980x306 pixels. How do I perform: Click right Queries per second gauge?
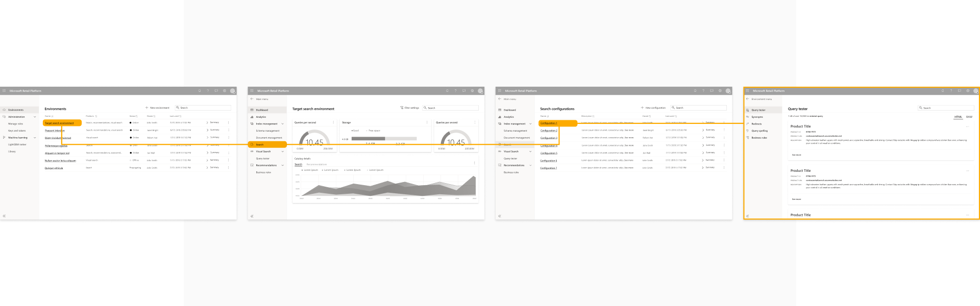[456, 139]
